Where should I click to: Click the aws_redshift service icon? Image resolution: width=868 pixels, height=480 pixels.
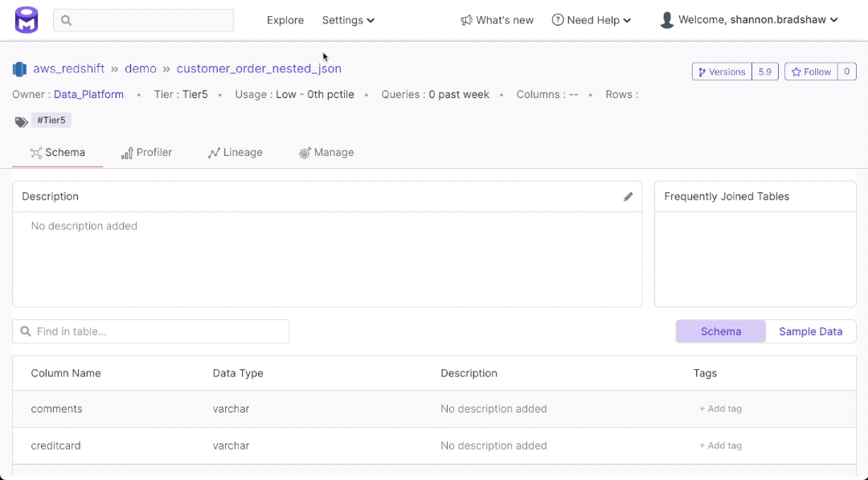tap(20, 69)
